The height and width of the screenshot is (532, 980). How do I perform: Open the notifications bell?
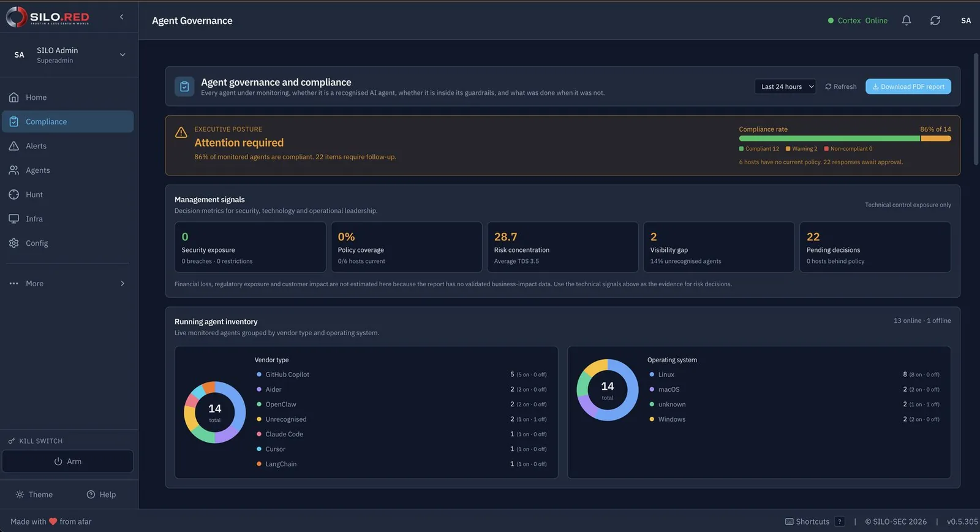point(907,20)
